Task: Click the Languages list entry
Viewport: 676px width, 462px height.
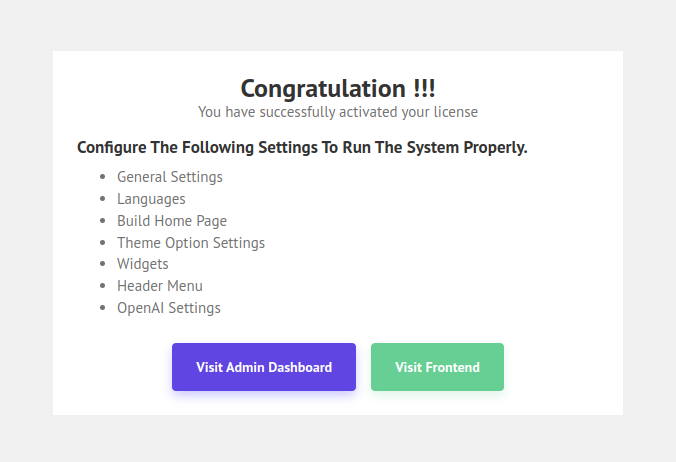Action: click(151, 199)
